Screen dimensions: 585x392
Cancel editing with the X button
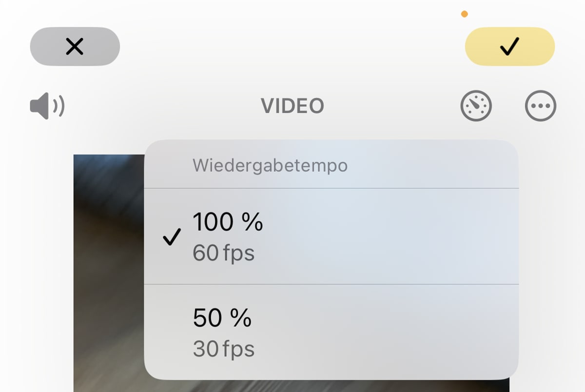click(74, 46)
